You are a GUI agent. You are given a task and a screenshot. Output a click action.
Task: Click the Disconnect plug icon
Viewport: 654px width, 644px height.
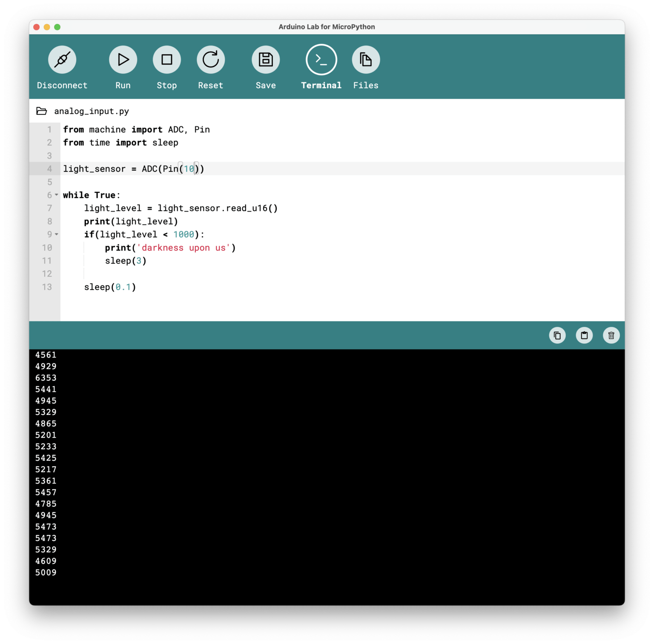62,59
